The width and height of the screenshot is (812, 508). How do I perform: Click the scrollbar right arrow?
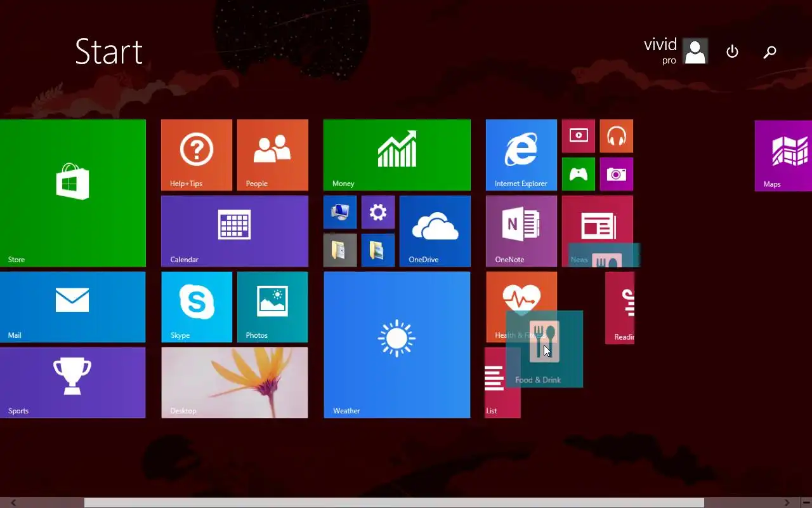tap(787, 503)
